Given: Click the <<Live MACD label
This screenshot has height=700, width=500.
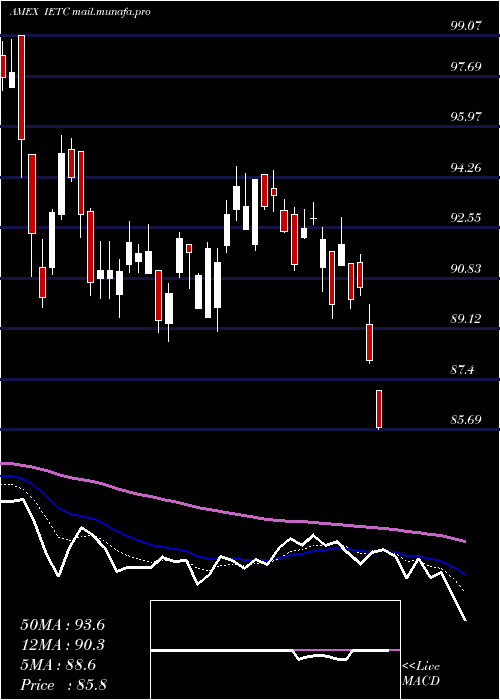Looking at the screenshot, I should [x=421, y=674].
